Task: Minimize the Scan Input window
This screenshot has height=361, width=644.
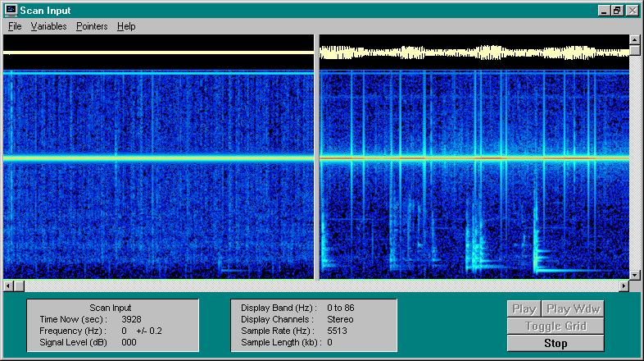Action: [603, 11]
